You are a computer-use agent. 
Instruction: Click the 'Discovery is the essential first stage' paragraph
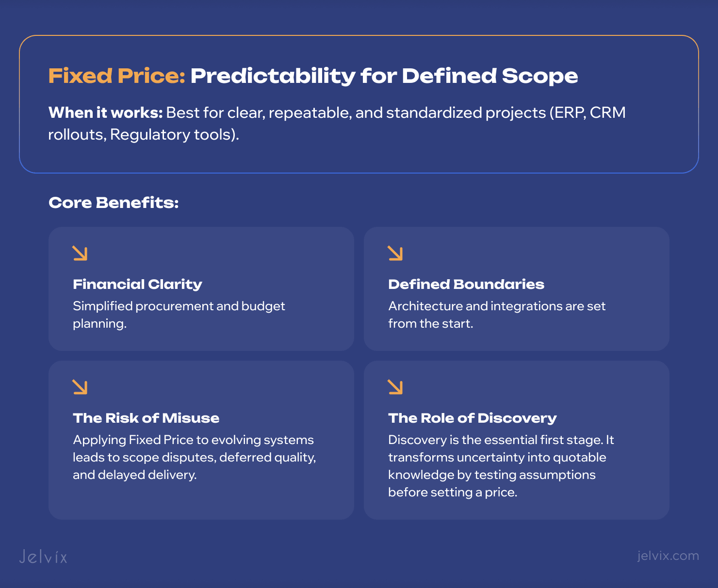[x=501, y=466]
